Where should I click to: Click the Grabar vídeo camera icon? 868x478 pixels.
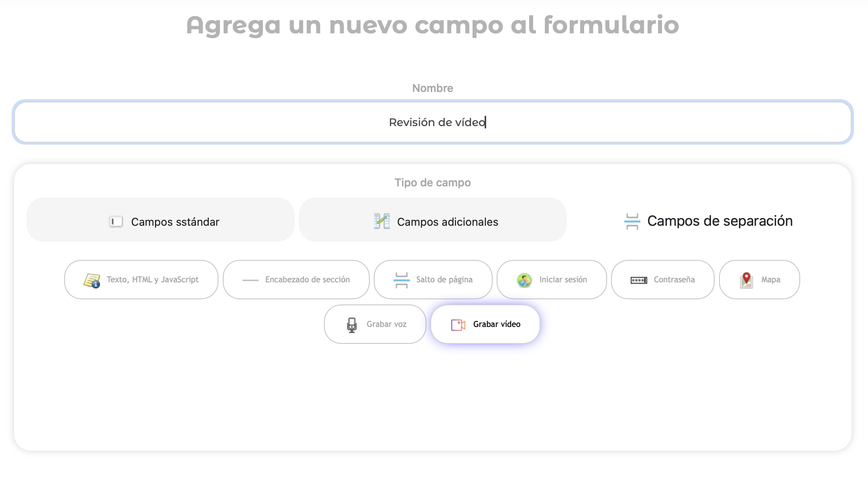coord(458,325)
